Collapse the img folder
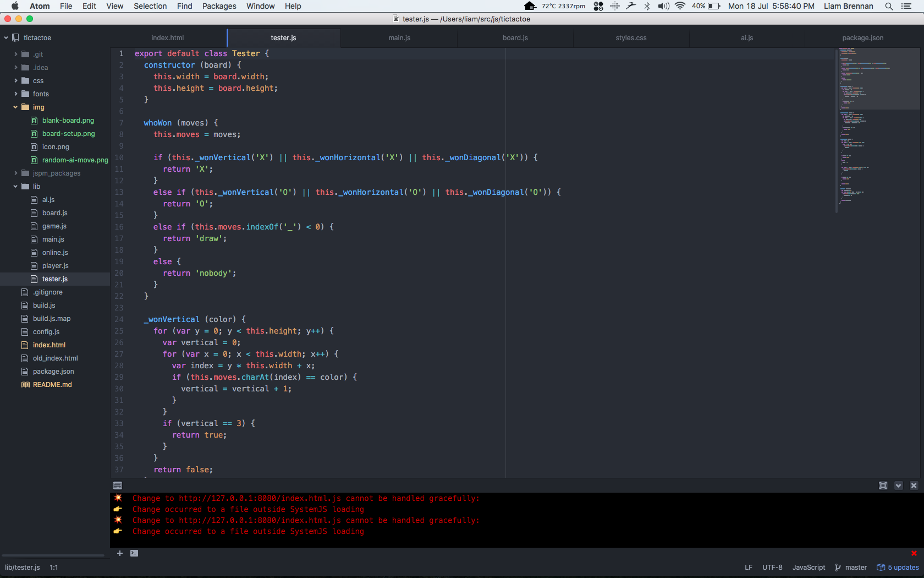Viewport: 924px width, 578px height. [38, 107]
